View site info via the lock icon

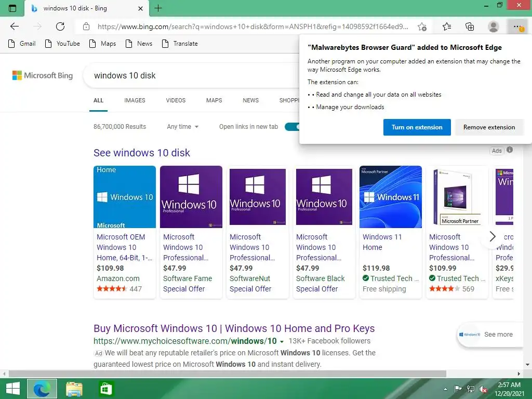(x=86, y=26)
